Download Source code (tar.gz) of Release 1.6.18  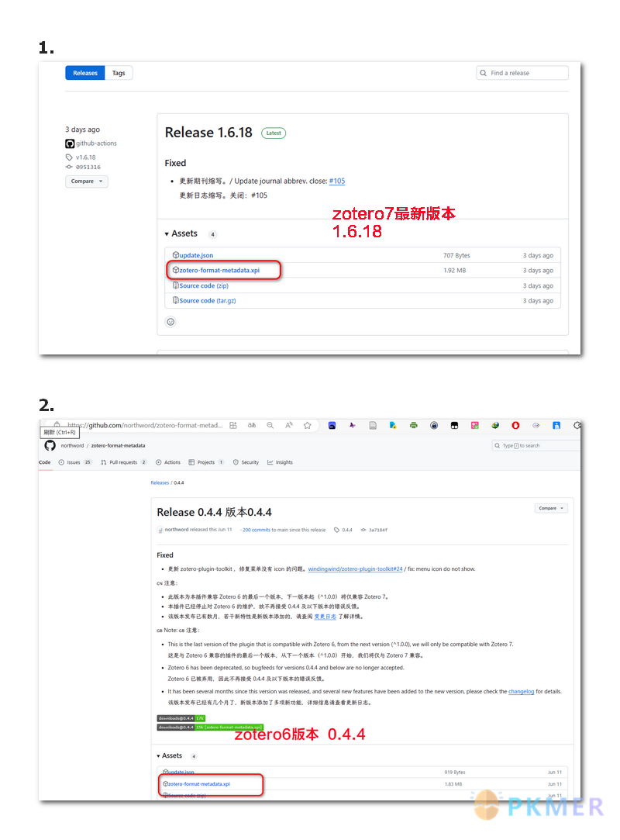tap(207, 300)
